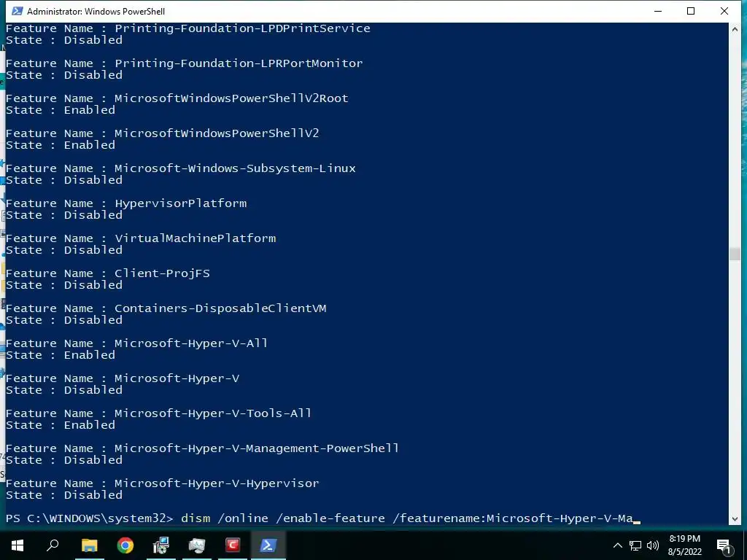This screenshot has height=560, width=747.
Task: Click the text HypervisorPlatform
Action: pos(181,203)
